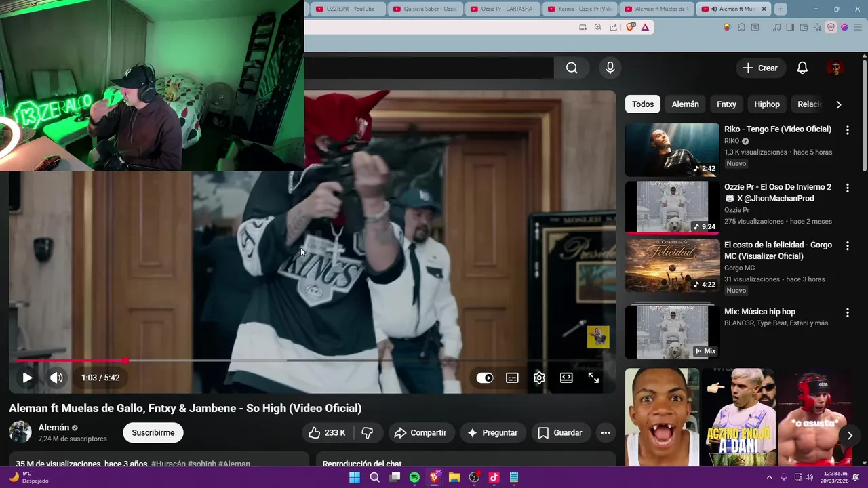Open Mix: Música hip hop thumbnail

point(672,331)
